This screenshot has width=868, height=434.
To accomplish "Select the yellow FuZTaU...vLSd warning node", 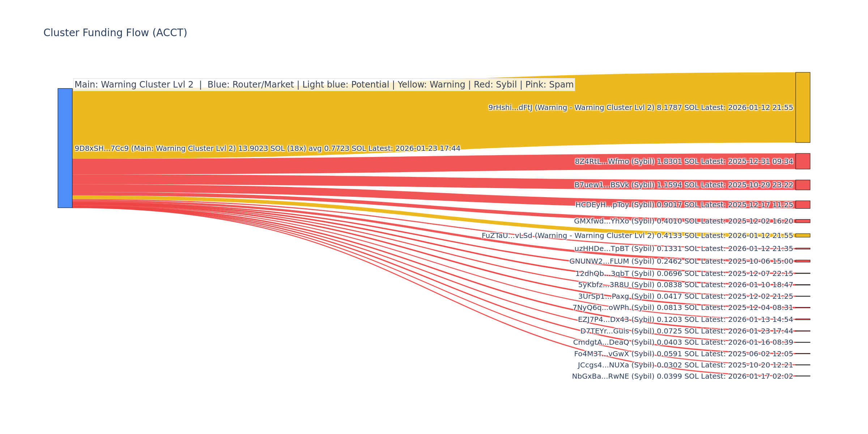I will coord(803,235).
